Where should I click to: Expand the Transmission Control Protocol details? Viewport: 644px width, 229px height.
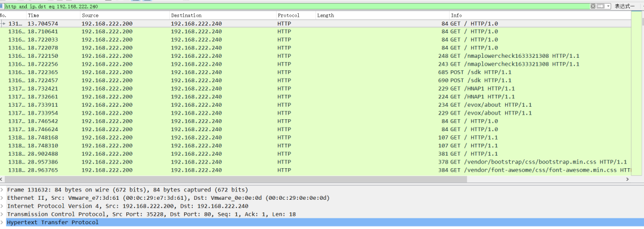click(2, 214)
